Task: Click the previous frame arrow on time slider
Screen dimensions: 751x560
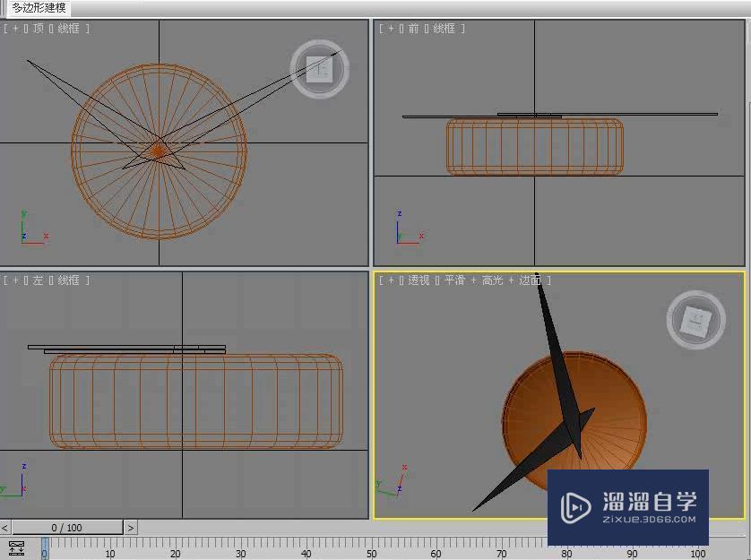Action: coord(4,528)
